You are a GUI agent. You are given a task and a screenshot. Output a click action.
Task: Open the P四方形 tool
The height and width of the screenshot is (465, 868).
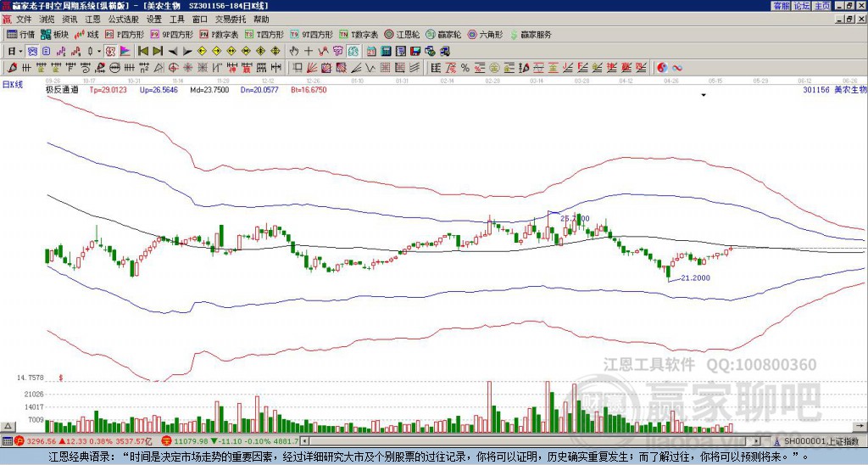click(125, 34)
